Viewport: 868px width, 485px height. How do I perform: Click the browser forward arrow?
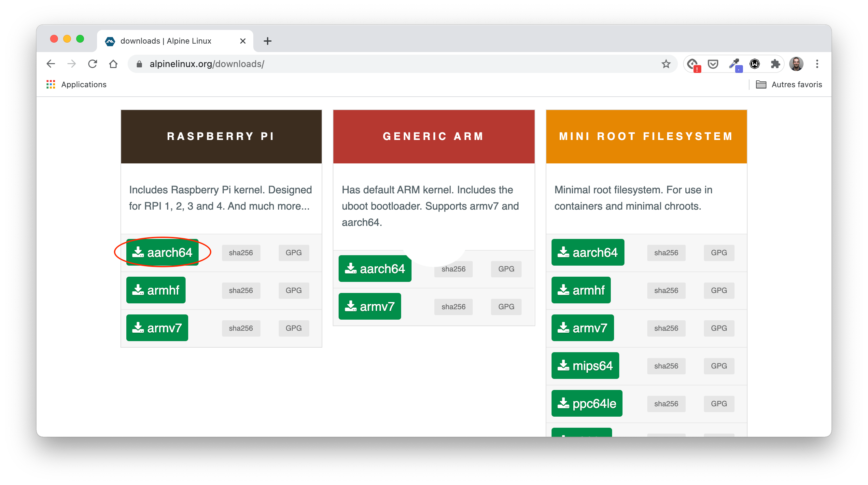tap(71, 64)
